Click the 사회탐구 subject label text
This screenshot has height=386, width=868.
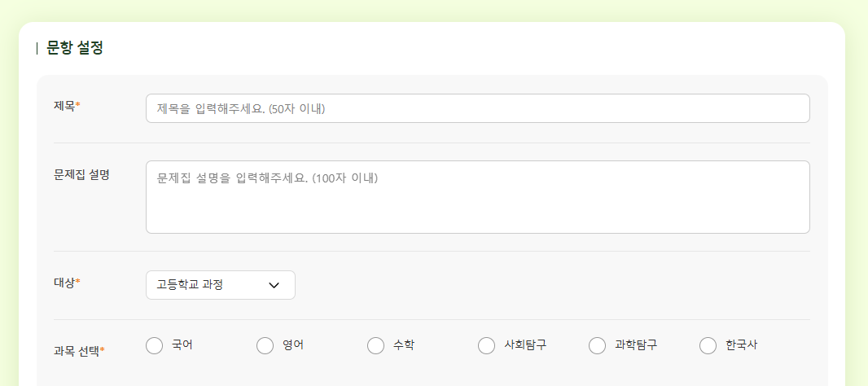pyautogui.click(x=525, y=345)
